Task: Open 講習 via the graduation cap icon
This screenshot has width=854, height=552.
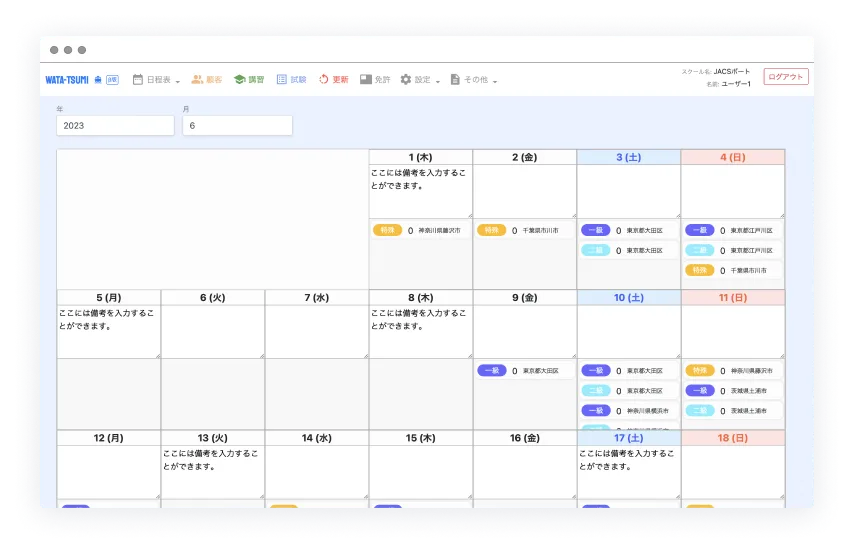Action: pyautogui.click(x=239, y=80)
